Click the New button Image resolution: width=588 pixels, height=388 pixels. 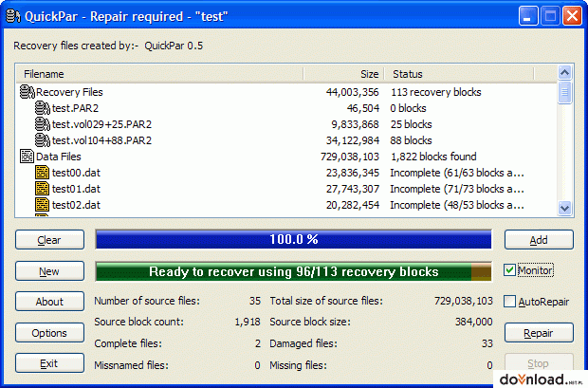tap(49, 271)
